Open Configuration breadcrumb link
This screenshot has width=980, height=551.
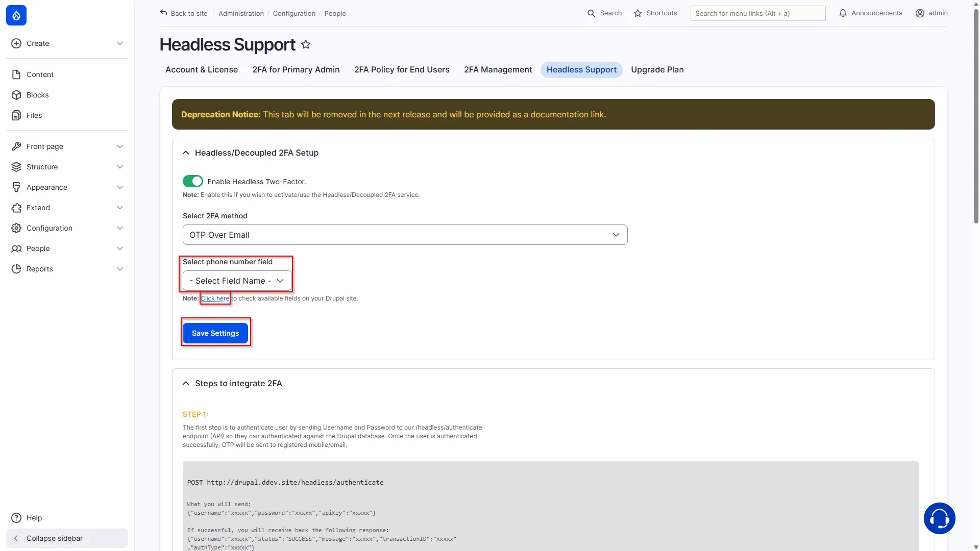tap(294, 14)
